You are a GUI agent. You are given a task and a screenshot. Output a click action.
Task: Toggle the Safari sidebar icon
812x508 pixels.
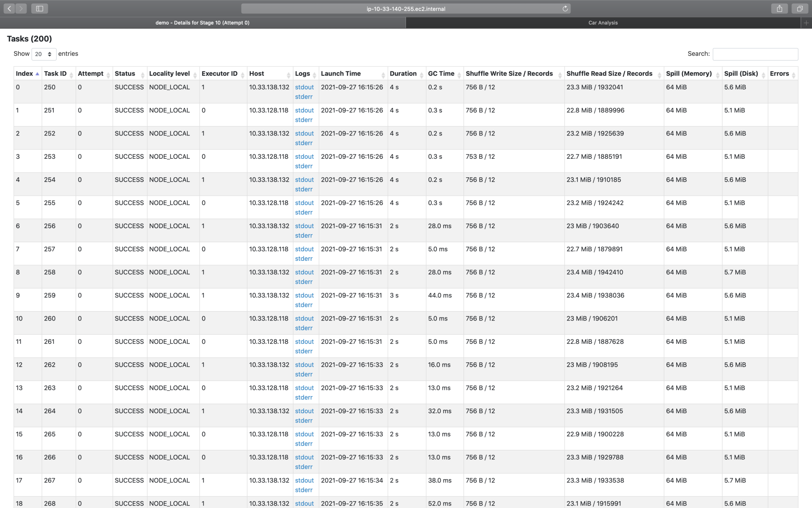coord(39,8)
